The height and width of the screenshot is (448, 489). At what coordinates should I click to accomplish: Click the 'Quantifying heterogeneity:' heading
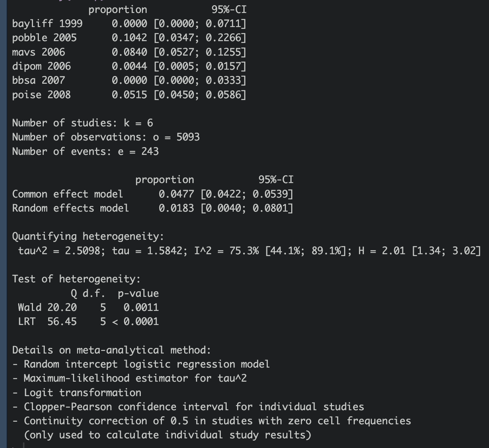point(88,236)
